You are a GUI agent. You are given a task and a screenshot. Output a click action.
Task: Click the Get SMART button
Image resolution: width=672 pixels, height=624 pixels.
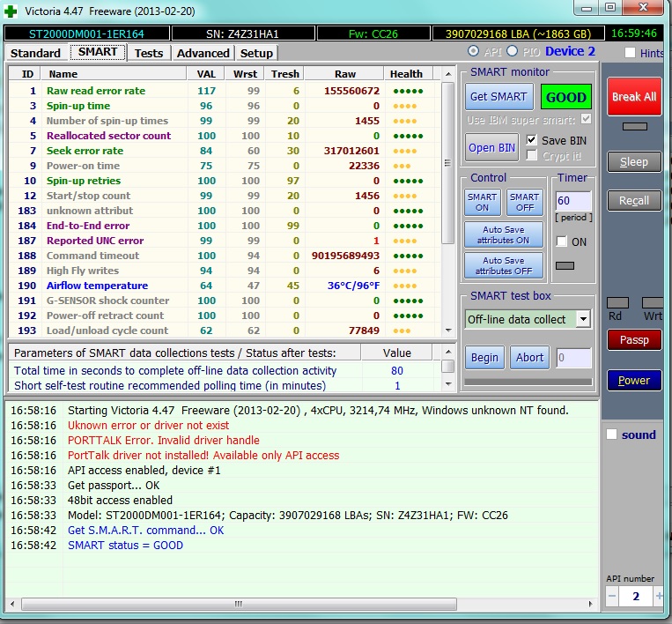coord(498,96)
